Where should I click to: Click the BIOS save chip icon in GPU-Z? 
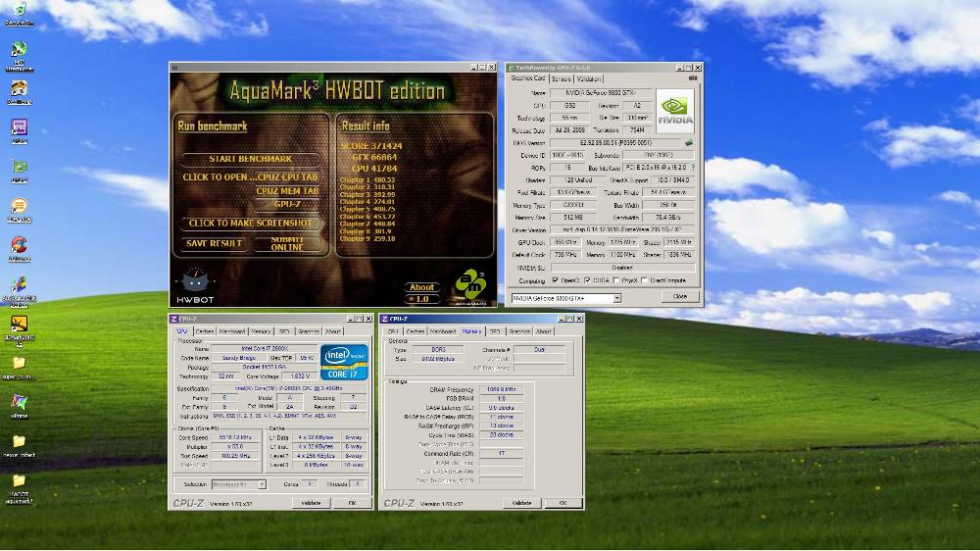689,142
